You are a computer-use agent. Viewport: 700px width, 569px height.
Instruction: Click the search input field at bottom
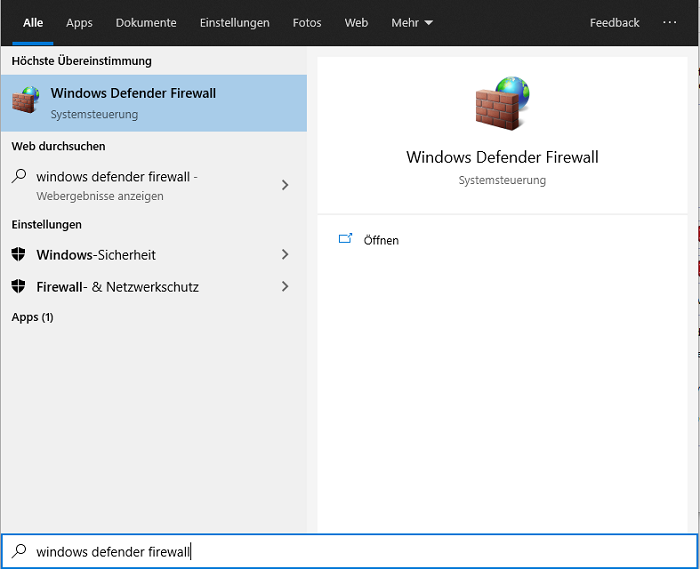click(350, 551)
